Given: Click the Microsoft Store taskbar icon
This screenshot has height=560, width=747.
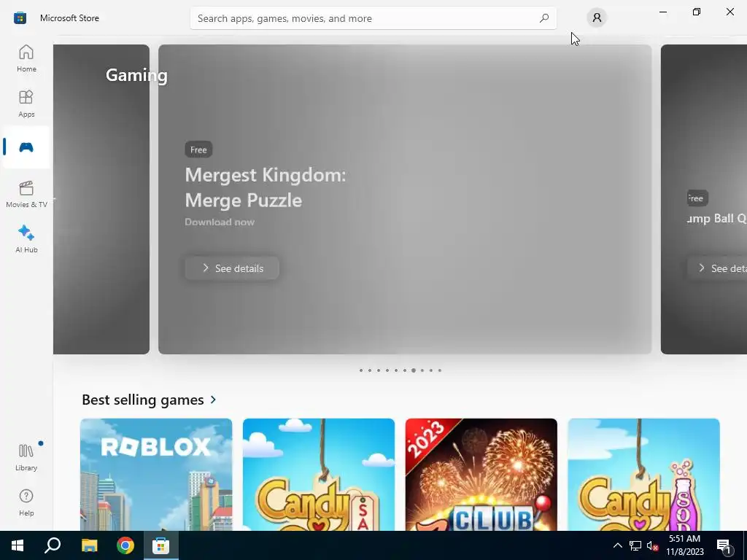Looking at the screenshot, I should (x=161, y=545).
